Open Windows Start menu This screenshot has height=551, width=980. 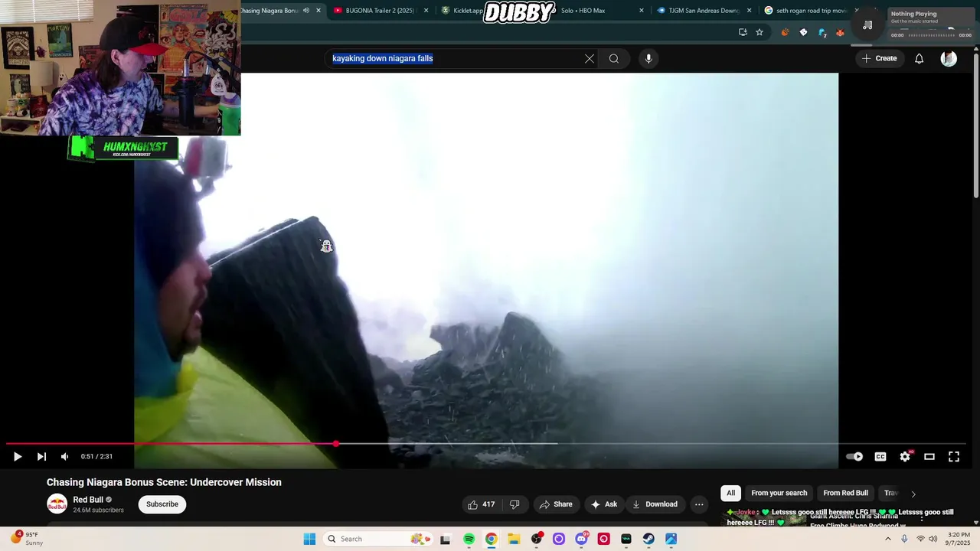coord(309,539)
